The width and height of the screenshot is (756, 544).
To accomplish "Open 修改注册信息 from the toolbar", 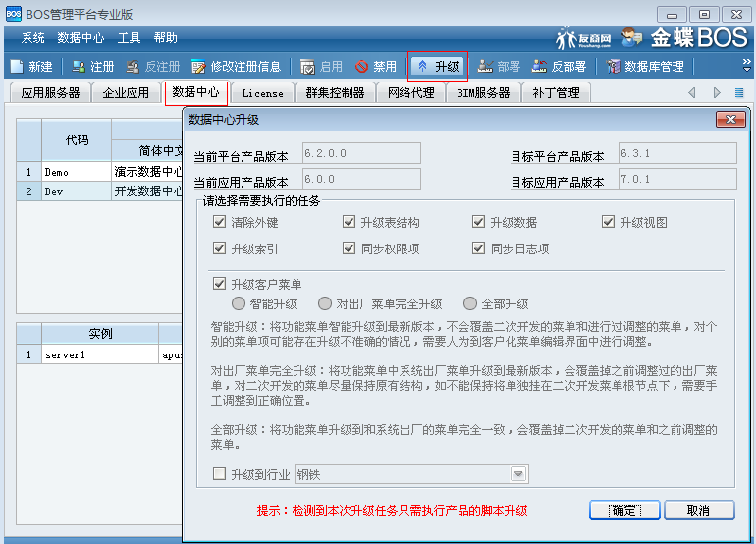I will [x=237, y=67].
